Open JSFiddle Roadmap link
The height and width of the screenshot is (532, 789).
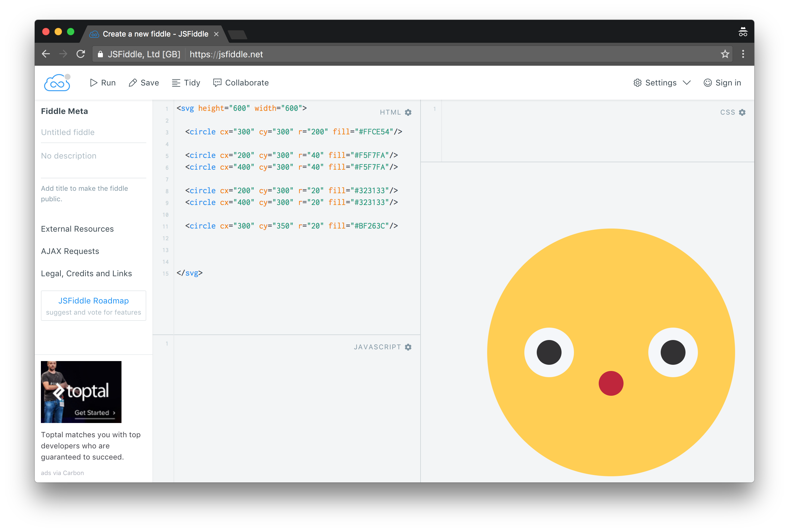point(93,301)
